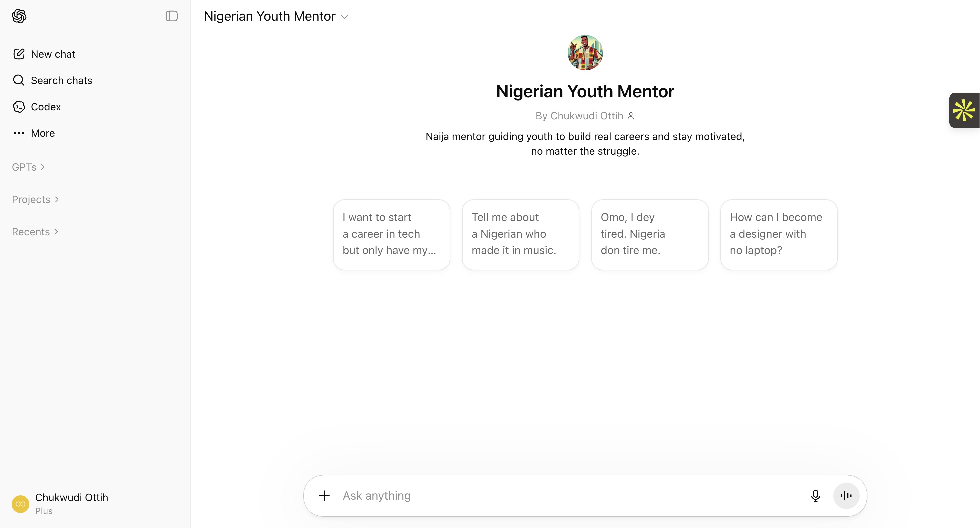Click the plus attach icon in the composer
Viewport: 980px width, 528px height.
click(324, 495)
